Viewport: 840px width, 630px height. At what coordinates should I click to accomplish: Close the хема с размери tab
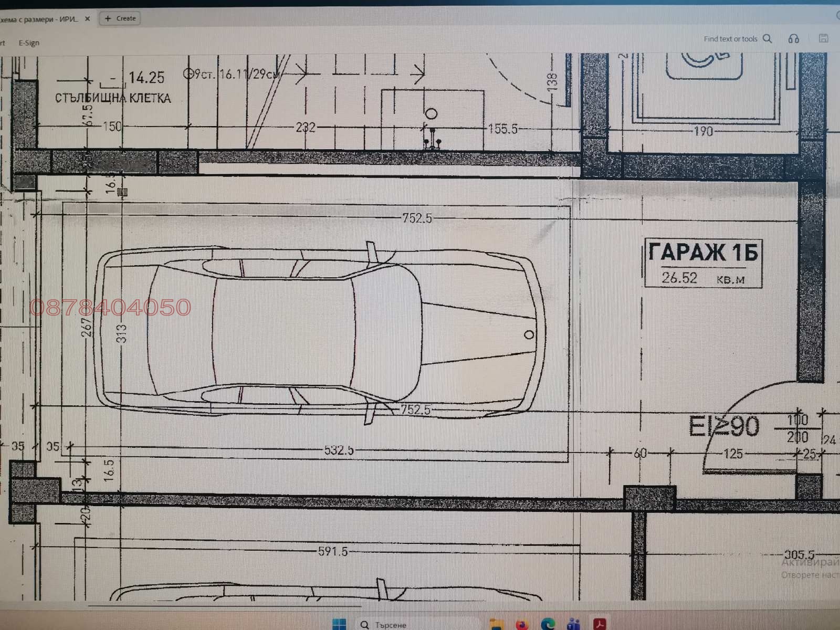[88, 17]
